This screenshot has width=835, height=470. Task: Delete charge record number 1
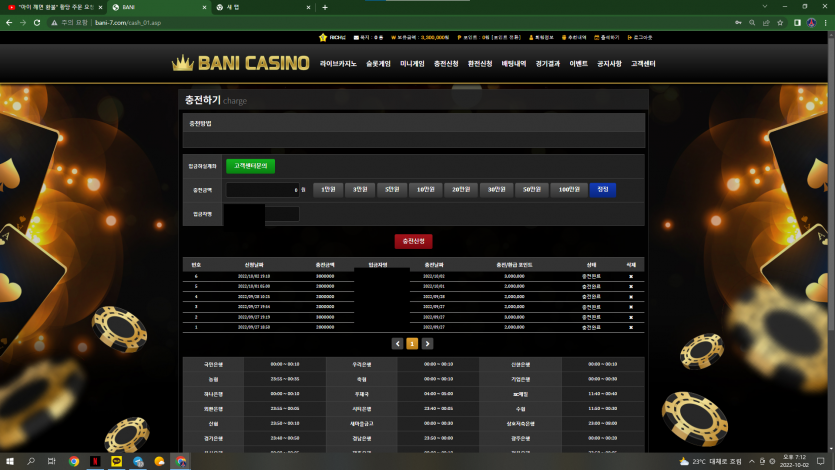point(631,327)
